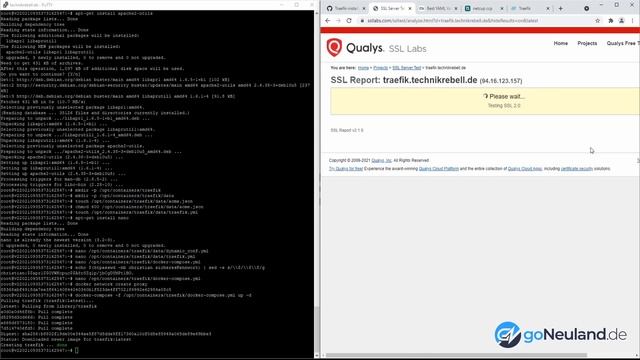This screenshot has width=640, height=360.
Task: Click the browser back arrow
Action: (x=328, y=20)
